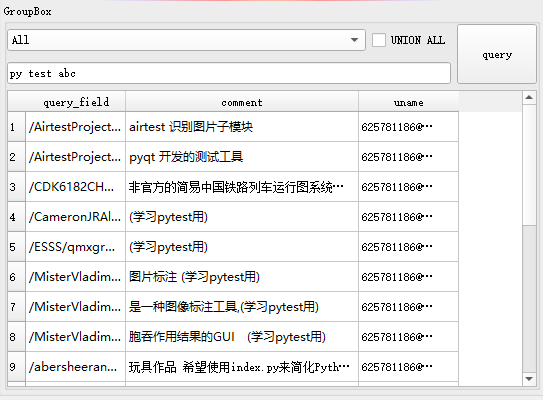Click the uname column header
Screen dimensions: 543x400
409,102
